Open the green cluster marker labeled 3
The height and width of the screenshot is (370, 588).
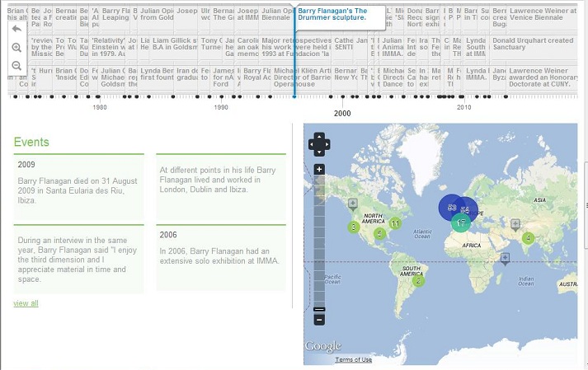pos(353,227)
